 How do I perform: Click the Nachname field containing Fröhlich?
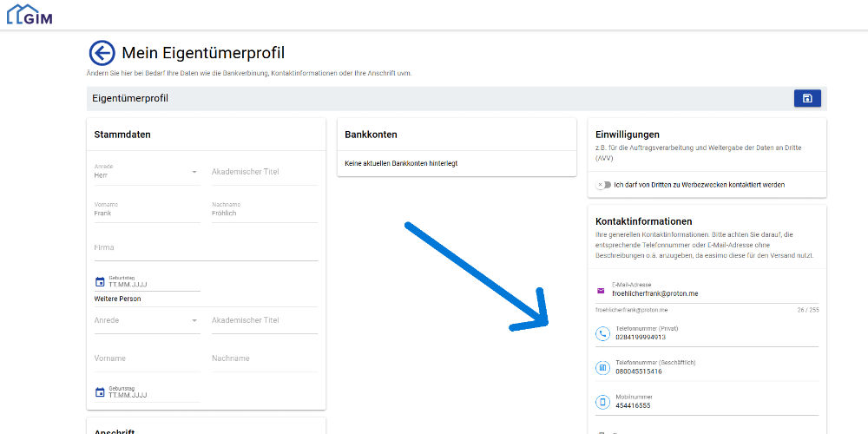[x=264, y=213]
